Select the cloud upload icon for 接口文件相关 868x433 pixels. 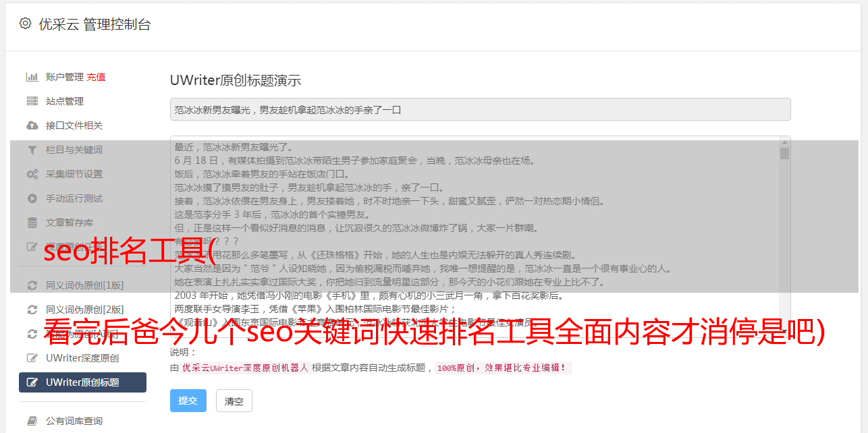tap(32, 125)
